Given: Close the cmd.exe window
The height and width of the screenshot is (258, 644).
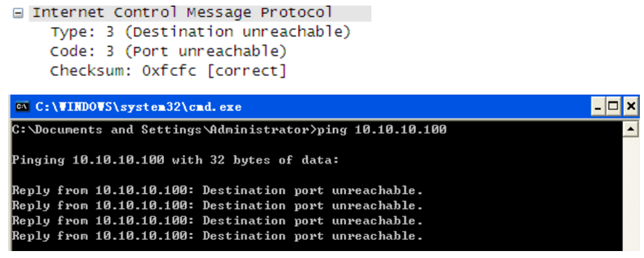Looking at the screenshot, I should tap(630, 107).
